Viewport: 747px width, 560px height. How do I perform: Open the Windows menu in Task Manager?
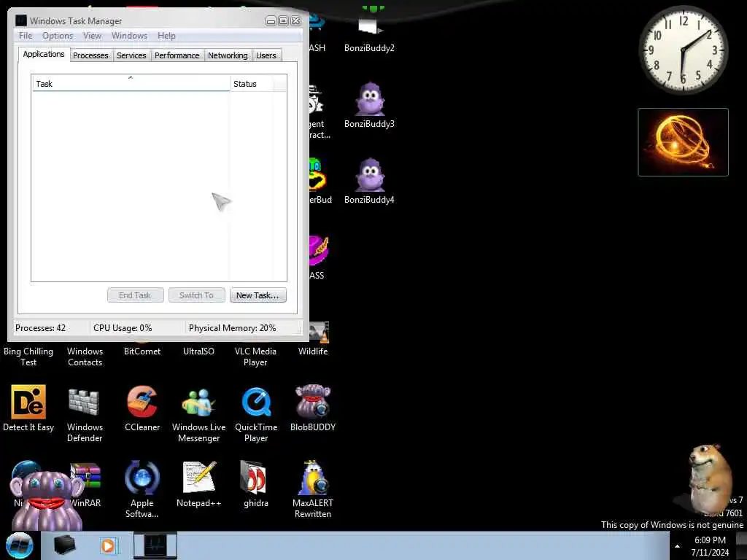pyautogui.click(x=129, y=36)
